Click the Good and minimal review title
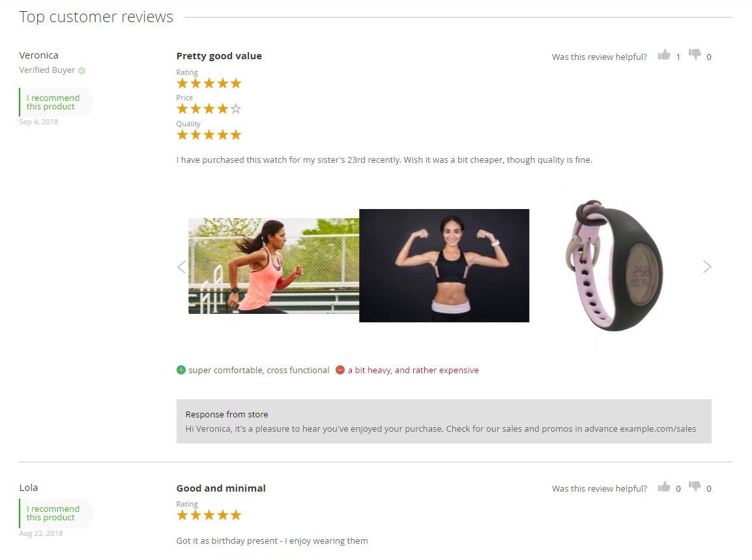The image size is (752, 560). point(221,488)
